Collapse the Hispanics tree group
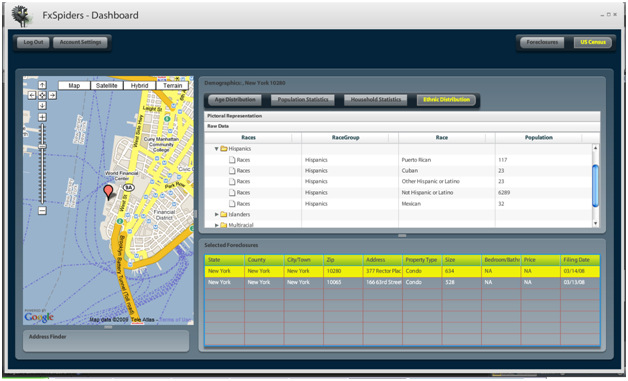 click(216, 149)
